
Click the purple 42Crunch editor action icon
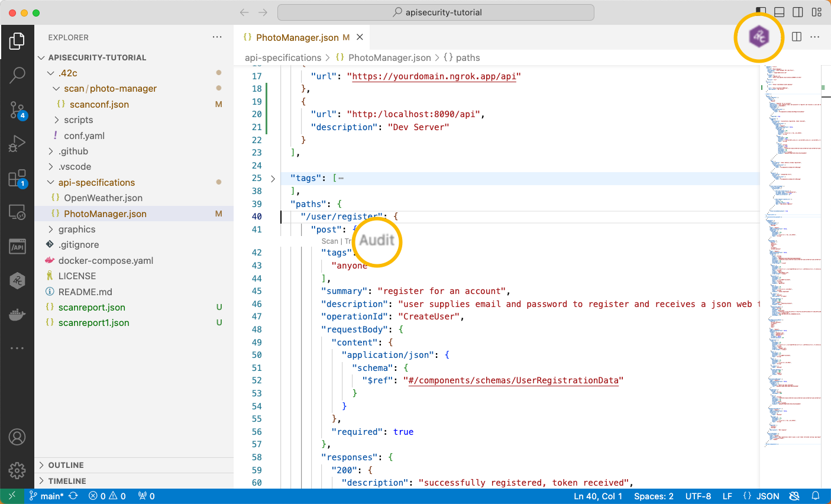759,37
